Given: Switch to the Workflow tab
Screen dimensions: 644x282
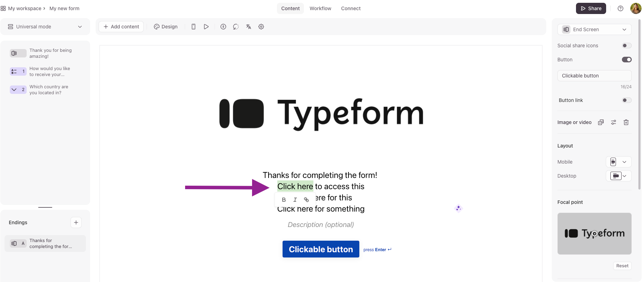Looking at the screenshot, I should [x=320, y=8].
